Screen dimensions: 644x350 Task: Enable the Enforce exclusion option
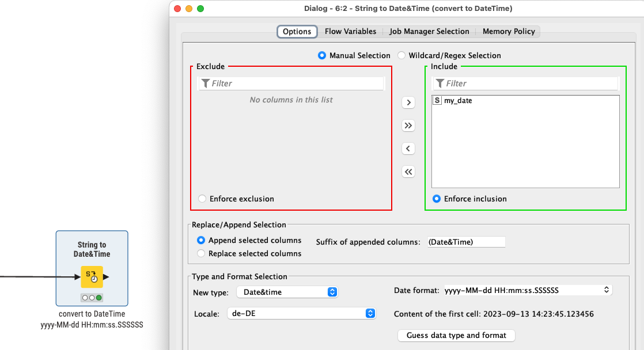tap(202, 199)
